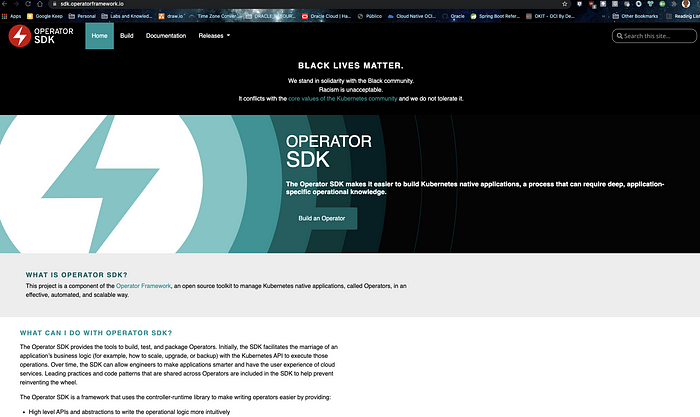Open the Google Keep bookmark
700x417 pixels.
pos(45,16)
